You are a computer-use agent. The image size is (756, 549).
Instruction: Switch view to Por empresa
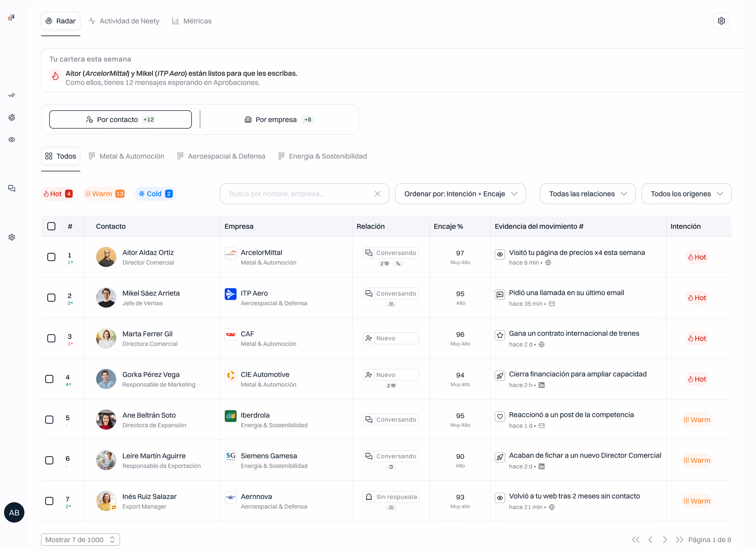[x=279, y=120]
